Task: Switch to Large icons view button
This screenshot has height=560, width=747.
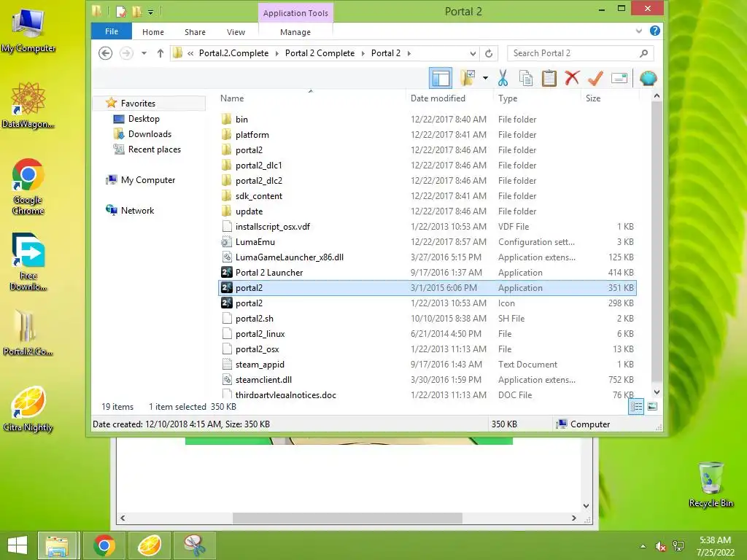Action: click(x=652, y=407)
